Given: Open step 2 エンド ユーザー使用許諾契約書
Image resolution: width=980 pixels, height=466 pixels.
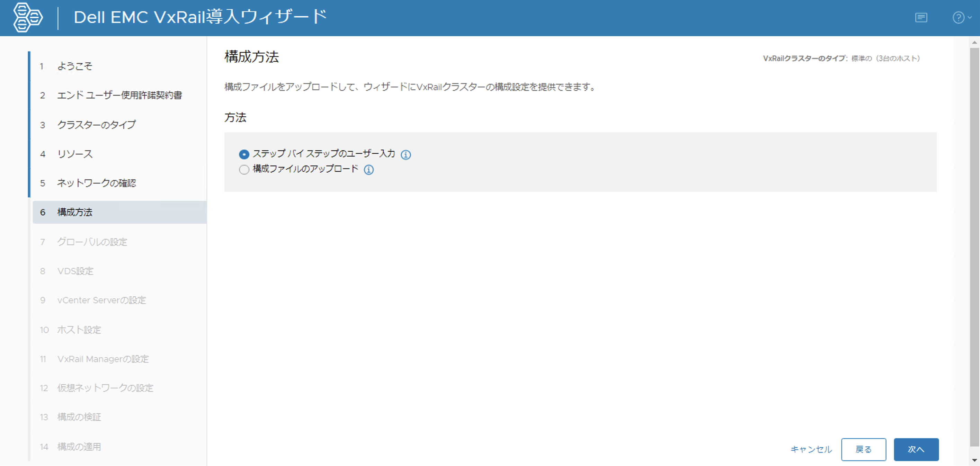Looking at the screenshot, I should click(119, 95).
